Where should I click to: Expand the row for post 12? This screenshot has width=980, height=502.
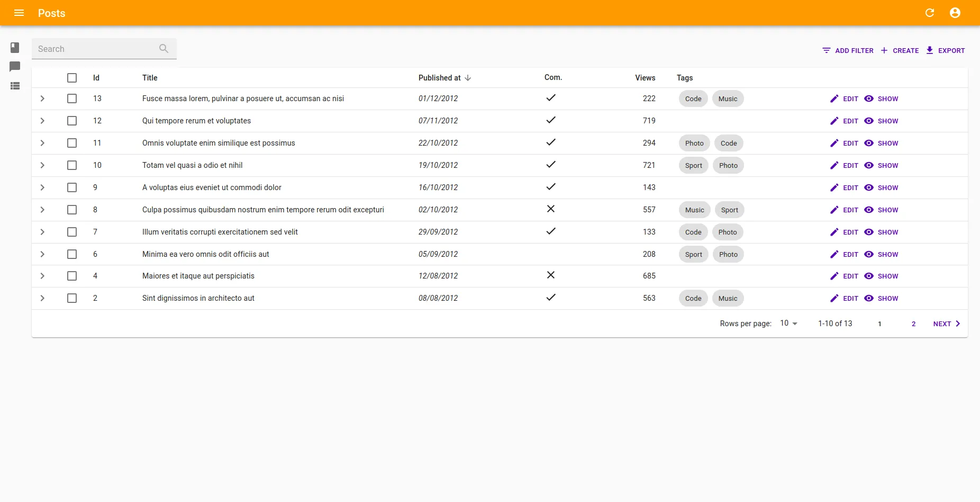tap(42, 121)
